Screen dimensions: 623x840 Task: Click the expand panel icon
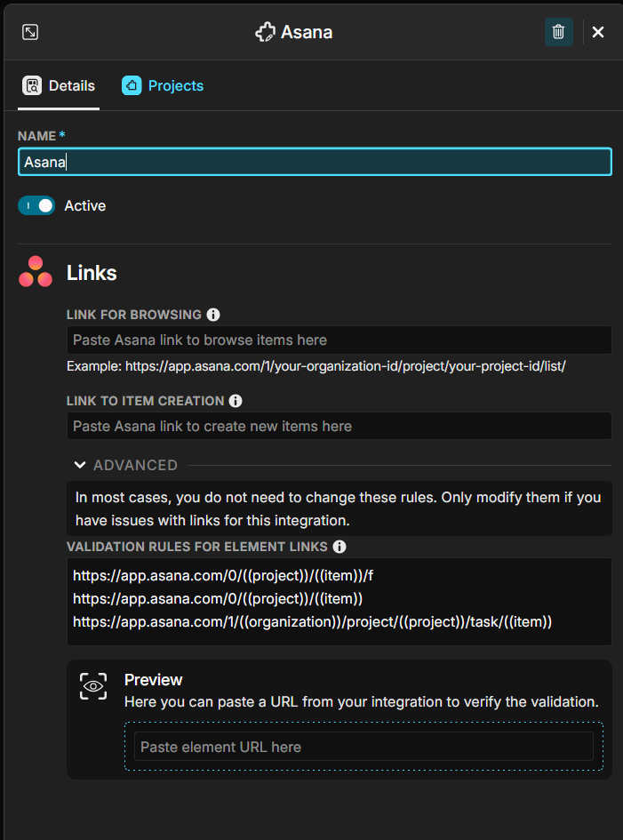click(x=30, y=32)
